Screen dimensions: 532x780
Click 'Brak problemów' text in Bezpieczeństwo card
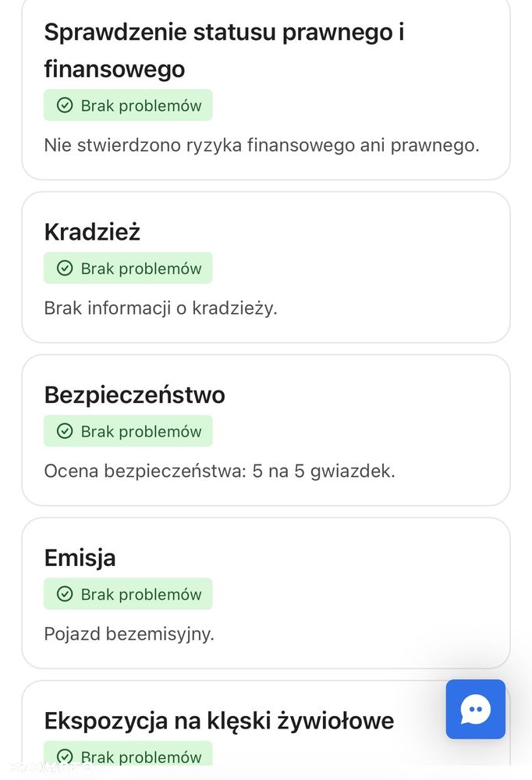coord(141,431)
